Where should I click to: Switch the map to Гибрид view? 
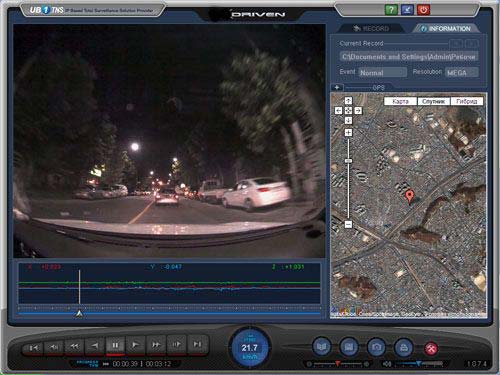pos(467,101)
